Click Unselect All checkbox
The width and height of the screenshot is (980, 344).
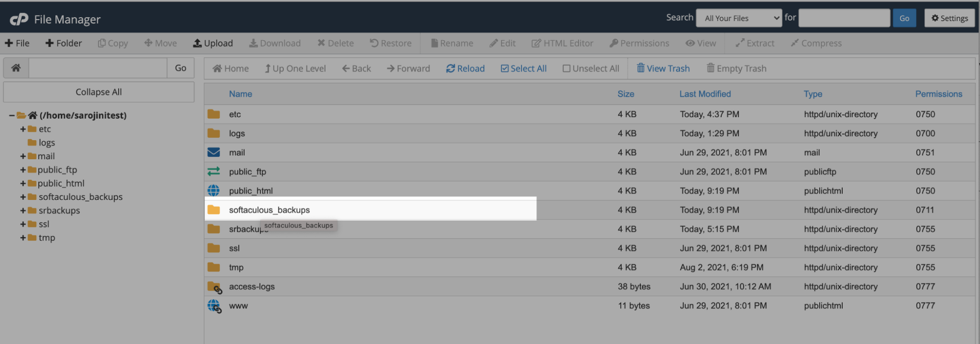[x=591, y=69]
